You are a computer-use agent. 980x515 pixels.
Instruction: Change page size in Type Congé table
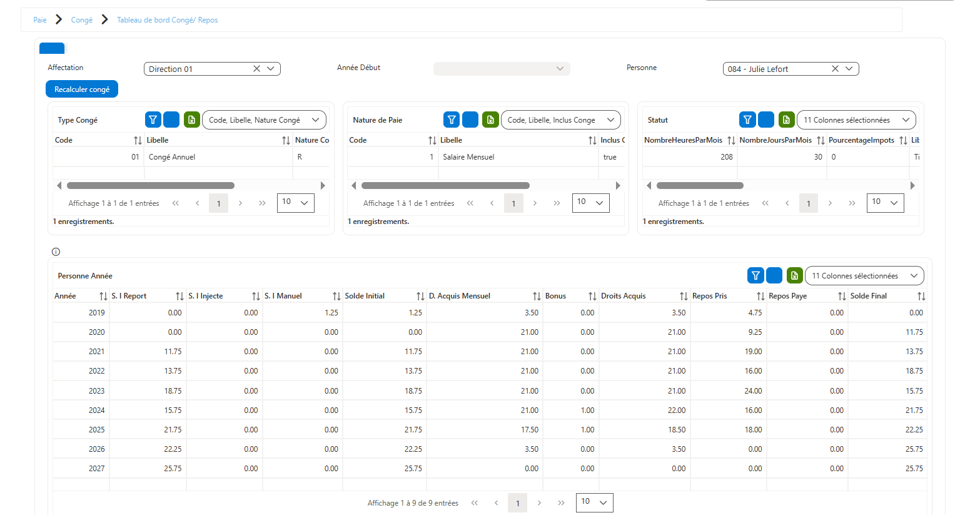(296, 202)
